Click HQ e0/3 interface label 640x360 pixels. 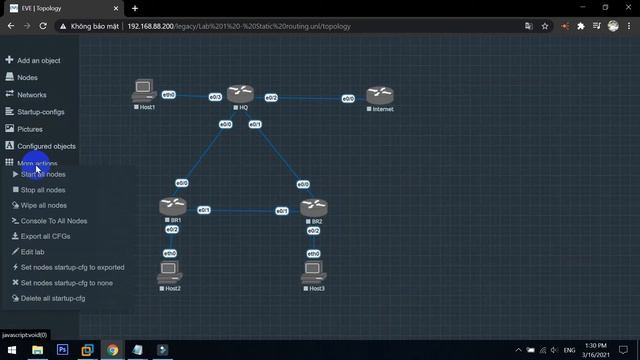coord(215,97)
